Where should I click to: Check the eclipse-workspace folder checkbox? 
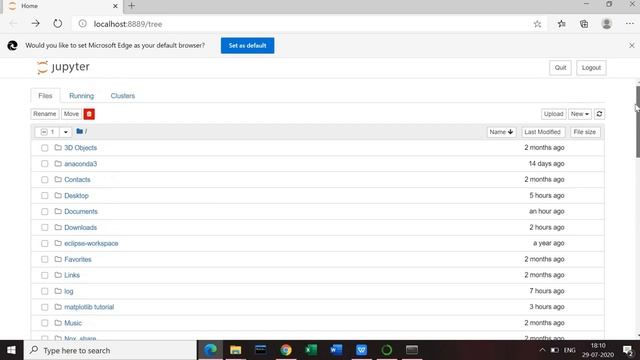(44, 243)
